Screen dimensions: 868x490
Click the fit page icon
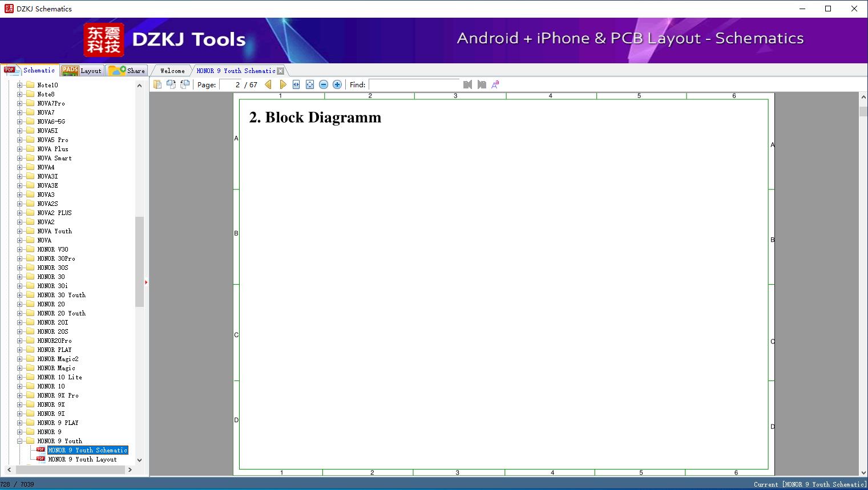(x=310, y=84)
